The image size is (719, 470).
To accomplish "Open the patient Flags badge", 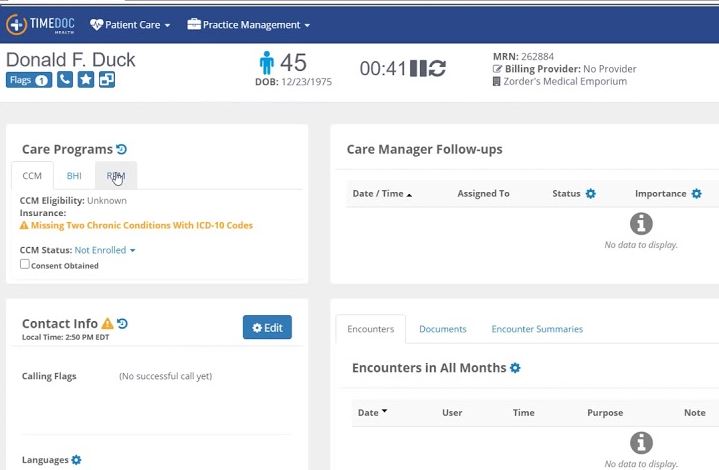I will 29,80.
